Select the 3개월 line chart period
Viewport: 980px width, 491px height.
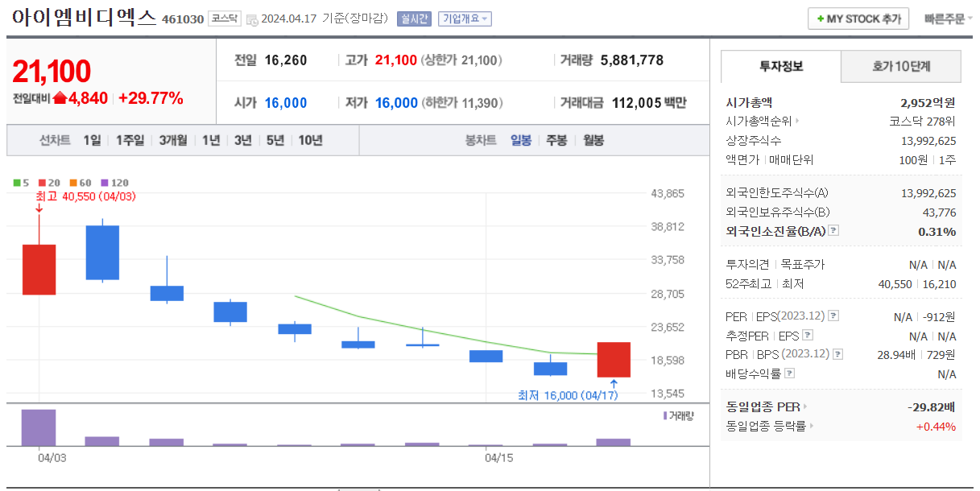tap(173, 140)
